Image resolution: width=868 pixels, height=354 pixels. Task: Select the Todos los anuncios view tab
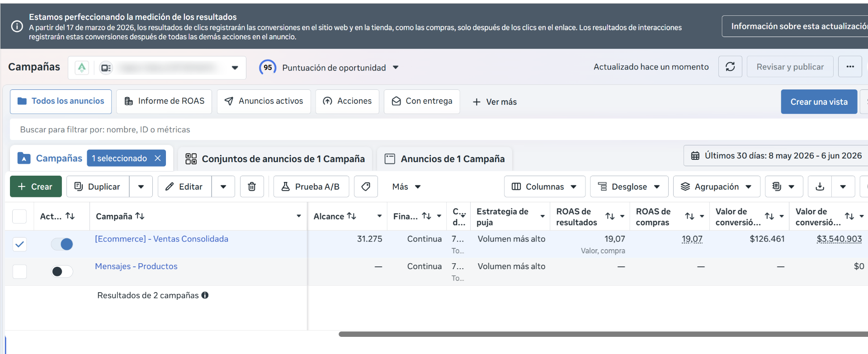coord(61,101)
